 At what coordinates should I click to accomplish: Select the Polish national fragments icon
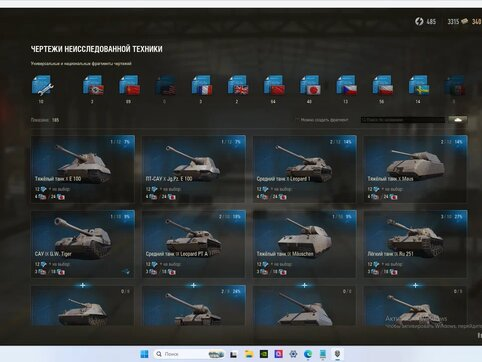tap(383, 85)
